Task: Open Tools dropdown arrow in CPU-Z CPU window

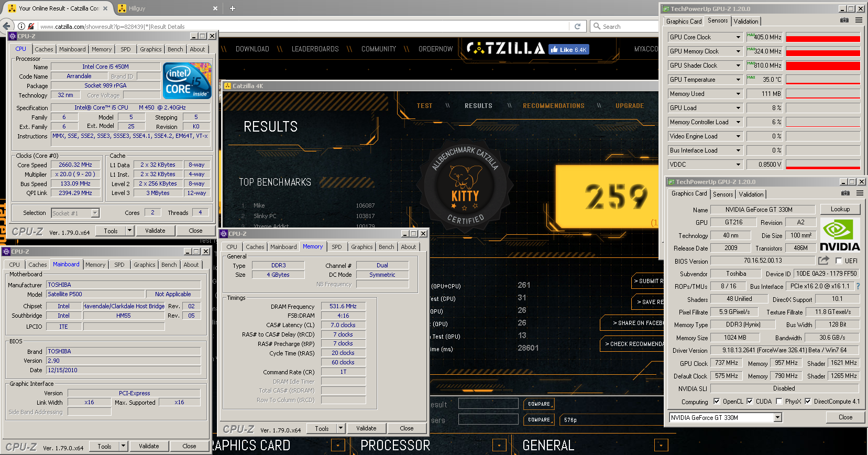Action: click(130, 231)
